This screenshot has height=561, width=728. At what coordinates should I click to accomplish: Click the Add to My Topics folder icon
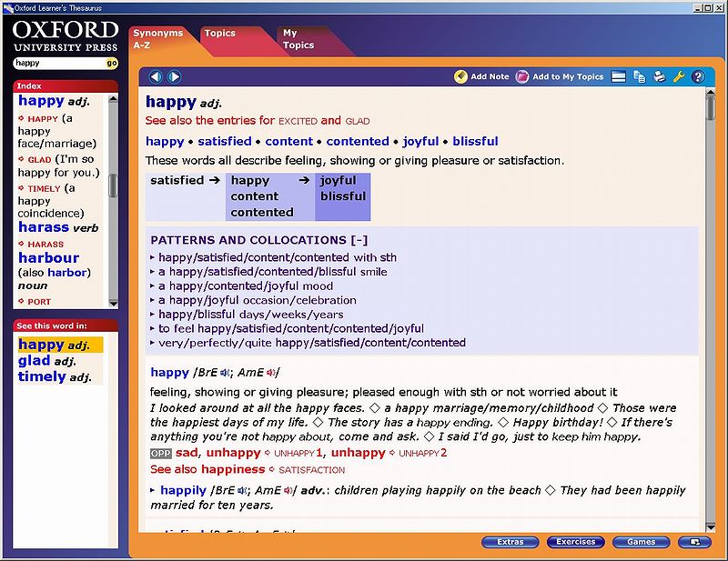522,77
